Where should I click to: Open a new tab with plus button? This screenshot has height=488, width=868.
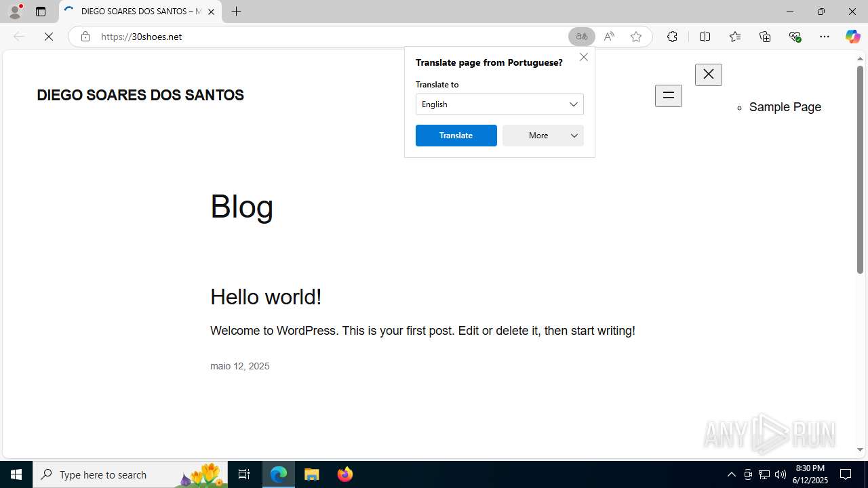(236, 12)
